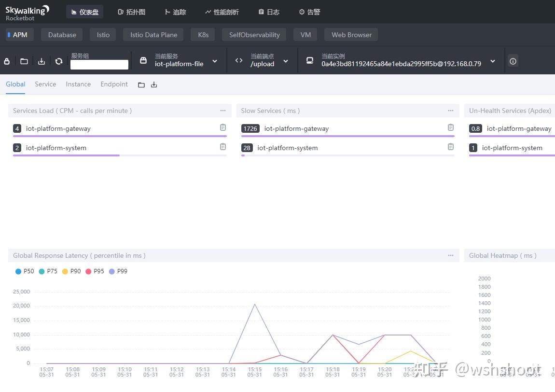Toggle the P99 legend series
555x392 pixels.
click(118, 271)
